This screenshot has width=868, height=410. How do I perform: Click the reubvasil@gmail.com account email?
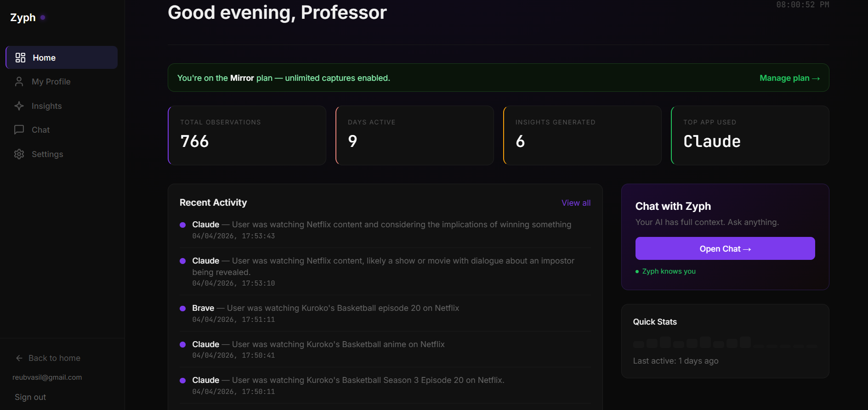(47, 377)
